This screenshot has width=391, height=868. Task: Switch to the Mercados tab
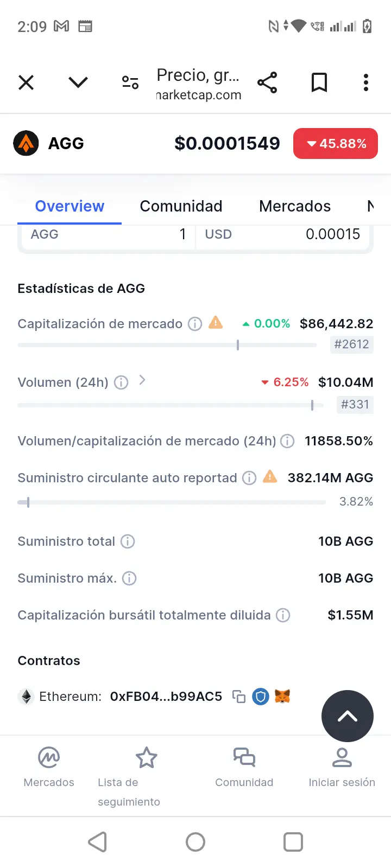295,206
